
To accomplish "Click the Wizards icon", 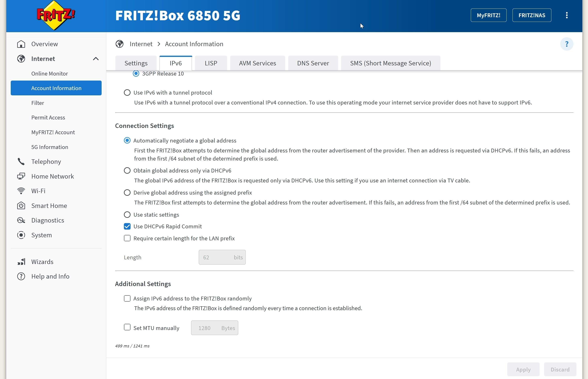I will tap(21, 262).
